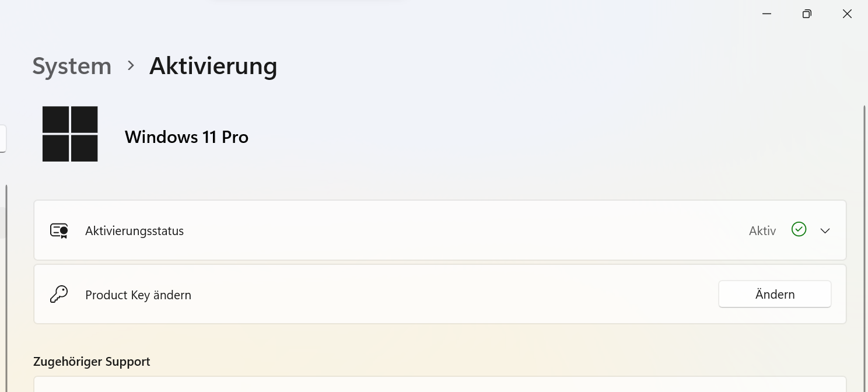Image resolution: width=868 pixels, height=392 pixels.
Task: Go back to System breadcrumb
Action: tap(72, 66)
